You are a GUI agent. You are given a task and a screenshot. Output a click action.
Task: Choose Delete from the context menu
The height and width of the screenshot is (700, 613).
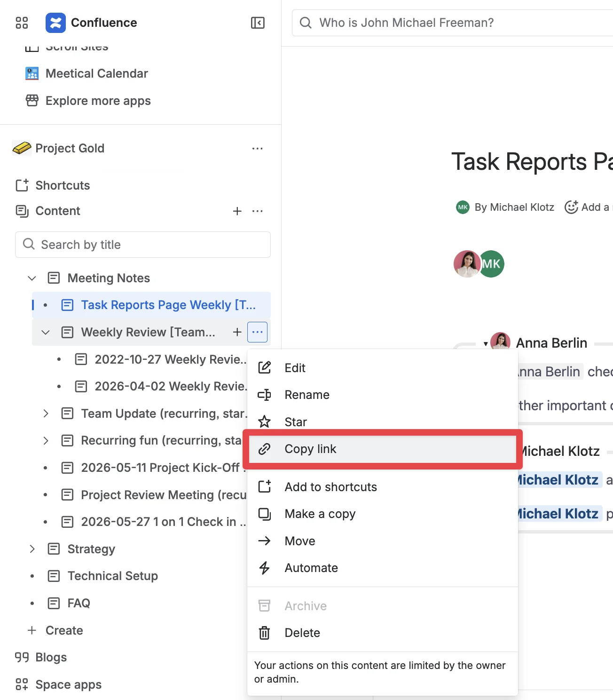(382, 633)
